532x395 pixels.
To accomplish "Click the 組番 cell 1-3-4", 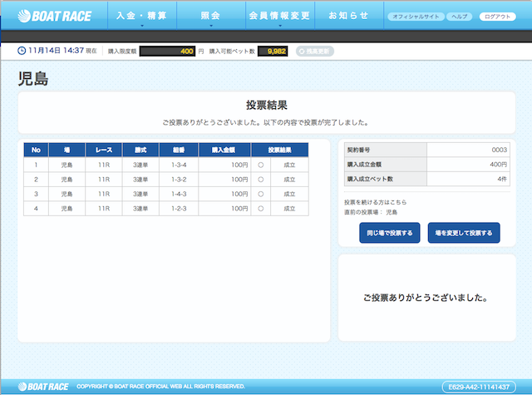I will pyautogui.click(x=179, y=165).
